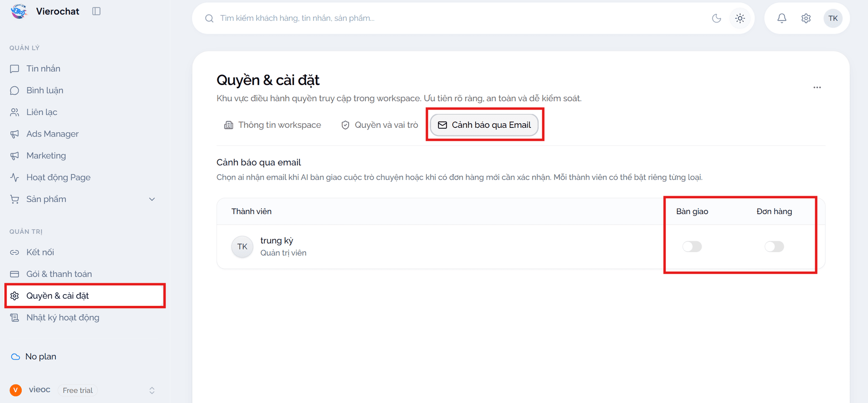Screen dimensions: 868x403
Task: Open the TK profile avatar in header
Action: (833, 19)
